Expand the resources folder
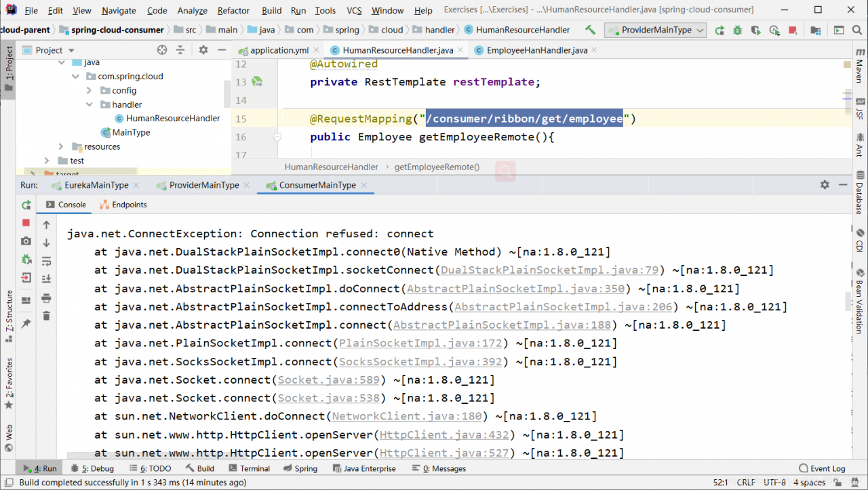The width and height of the screenshot is (868, 490). (61, 147)
